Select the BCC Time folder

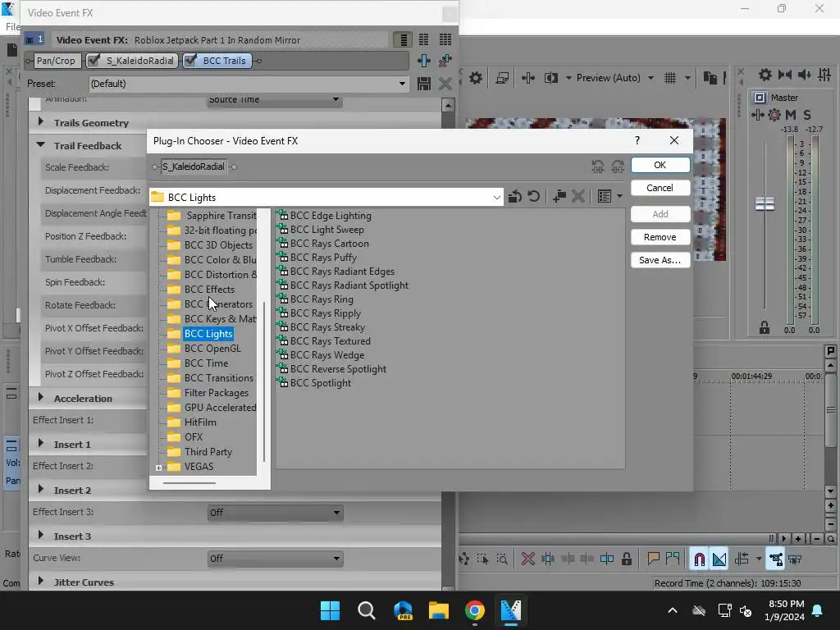tap(206, 363)
